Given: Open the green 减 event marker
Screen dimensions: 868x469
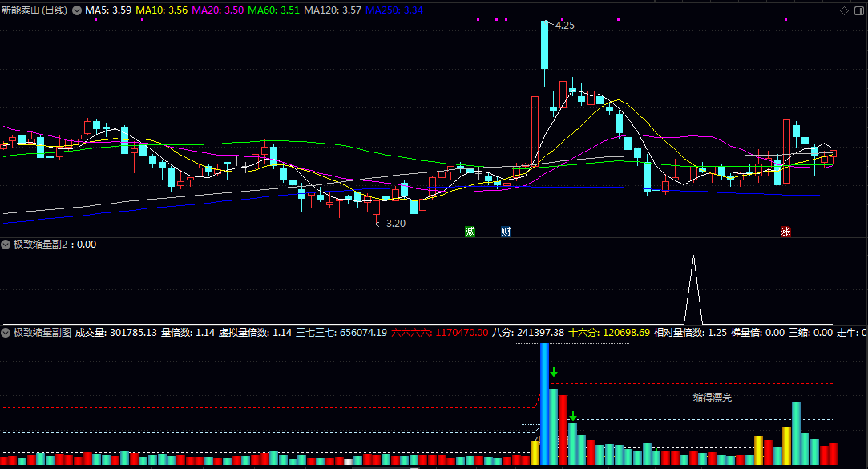Looking at the screenshot, I should (470, 232).
